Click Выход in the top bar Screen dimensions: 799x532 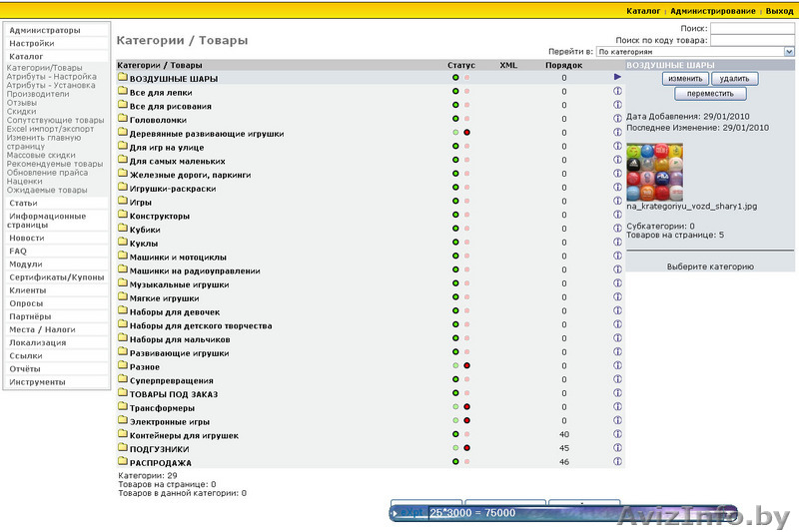(x=779, y=11)
